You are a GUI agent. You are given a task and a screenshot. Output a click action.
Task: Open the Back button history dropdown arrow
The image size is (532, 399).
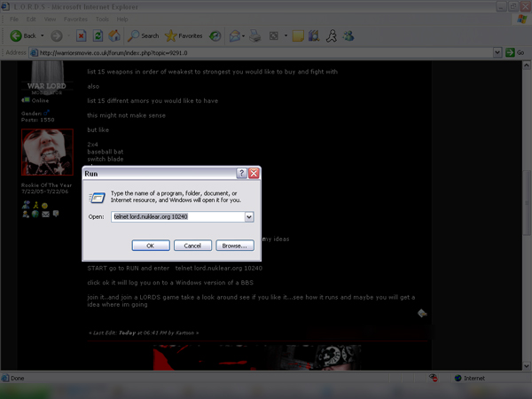click(42, 36)
